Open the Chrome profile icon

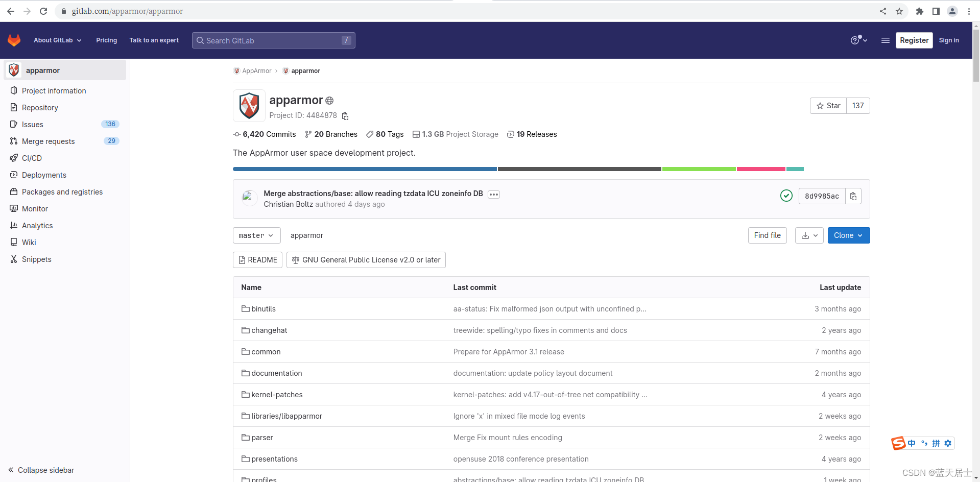952,11
